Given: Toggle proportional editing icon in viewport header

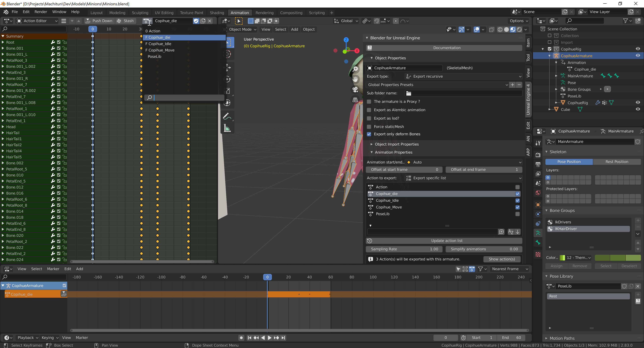Looking at the screenshot, I should (x=396, y=21).
